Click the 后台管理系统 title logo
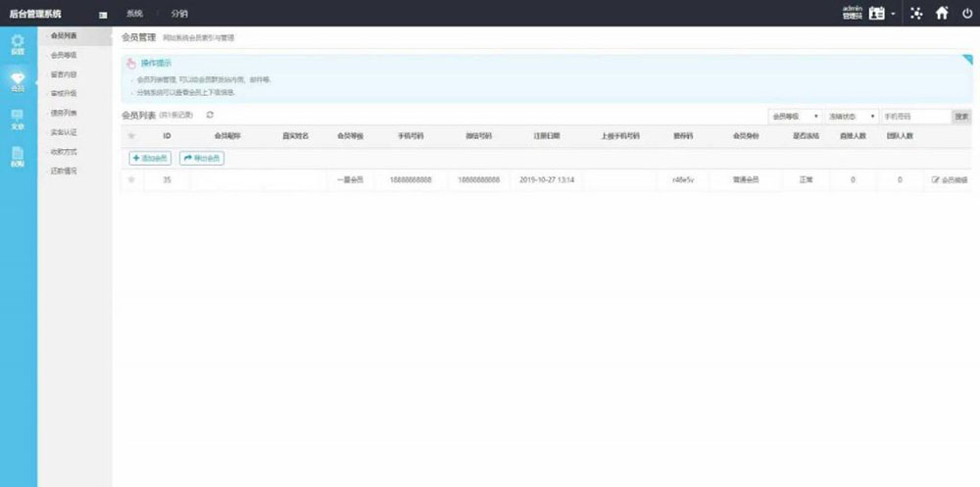This screenshot has width=980, height=487. (35, 13)
